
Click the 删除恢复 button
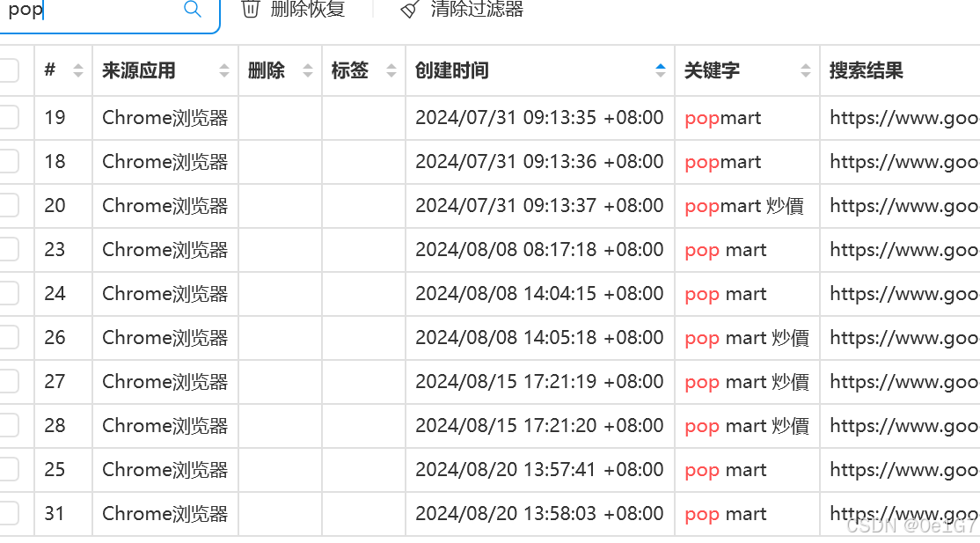pyautogui.click(x=294, y=9)
